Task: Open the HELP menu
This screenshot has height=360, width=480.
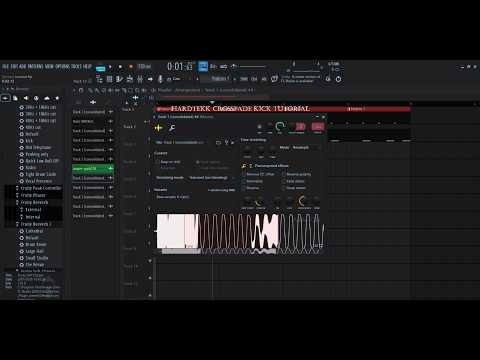Action: pyautogui.click(x=87, y=66)
